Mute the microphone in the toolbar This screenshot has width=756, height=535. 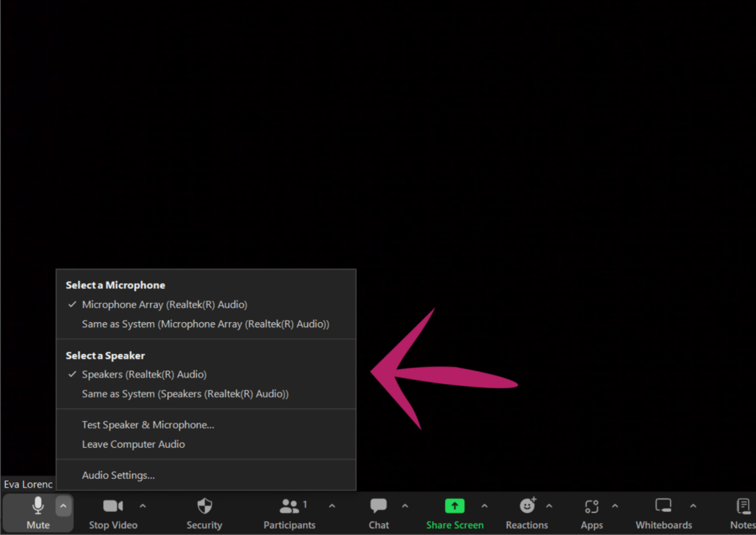[x=38, y=514]
